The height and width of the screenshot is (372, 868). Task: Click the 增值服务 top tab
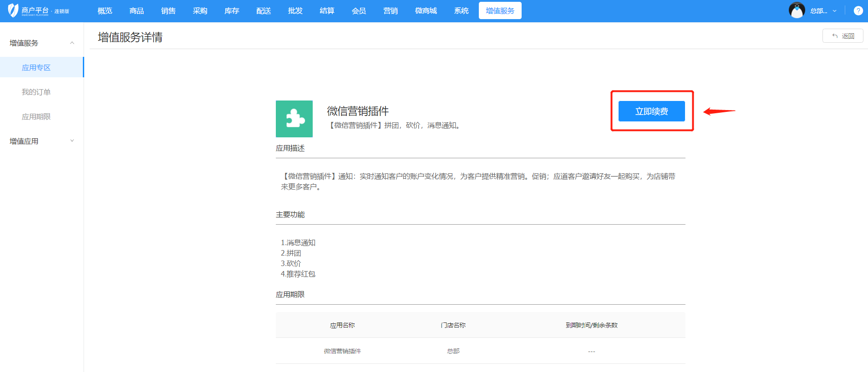pyautogui.click(x=500, y=11)
